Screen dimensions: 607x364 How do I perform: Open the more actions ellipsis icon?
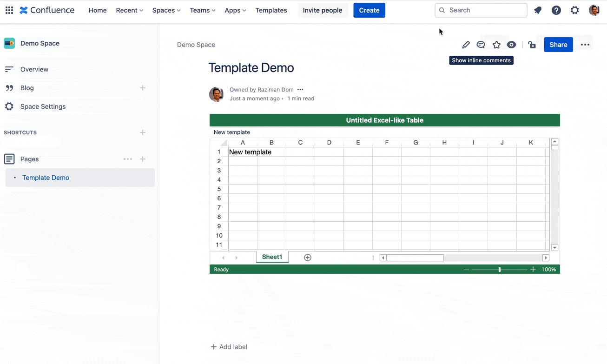[x=585, y=44]
